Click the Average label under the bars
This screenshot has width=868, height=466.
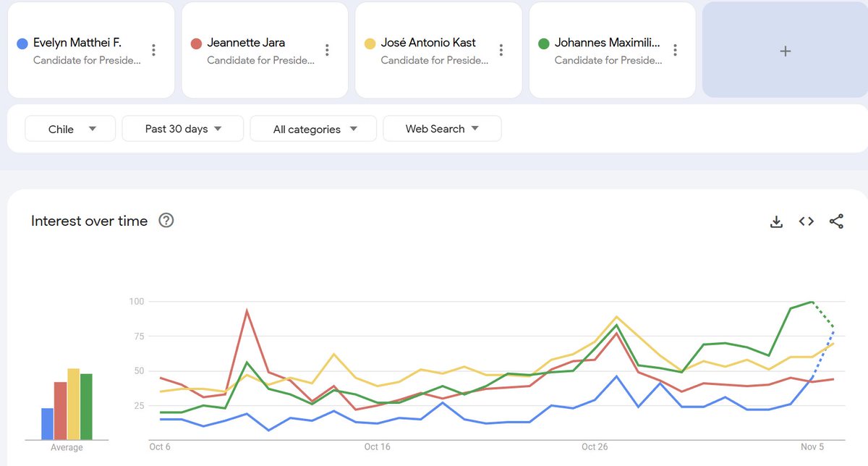(x=67, y=448)
